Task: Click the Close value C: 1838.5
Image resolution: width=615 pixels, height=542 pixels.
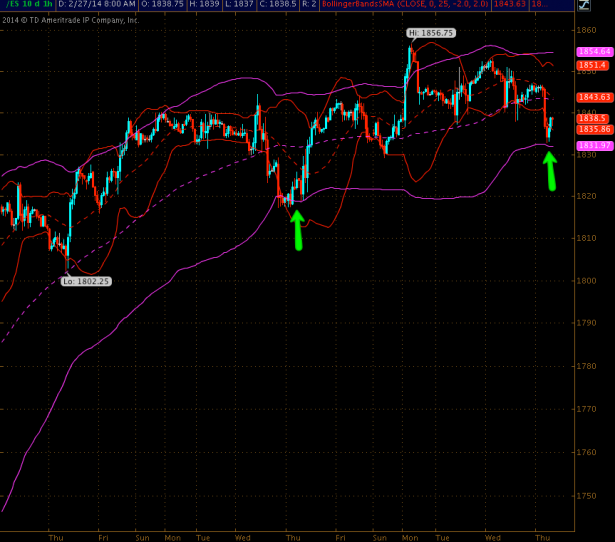Action: 278,4
